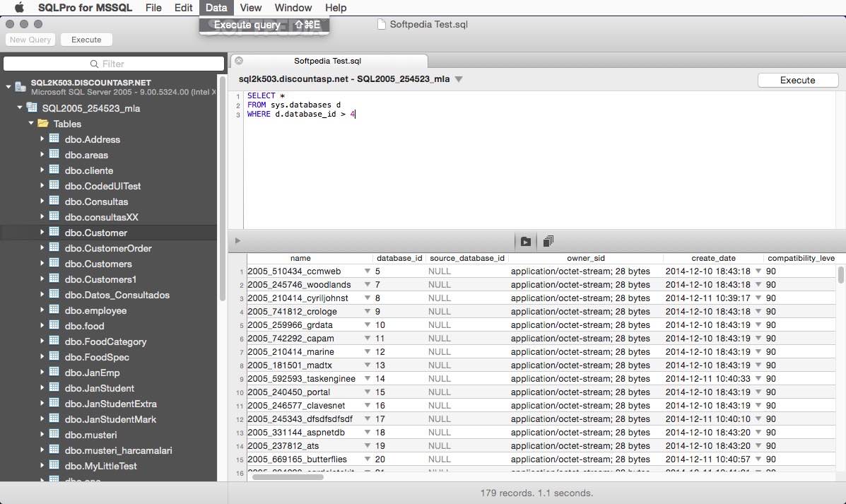Click the table icon next to dbo.CustomerOrder

point(54,247)
